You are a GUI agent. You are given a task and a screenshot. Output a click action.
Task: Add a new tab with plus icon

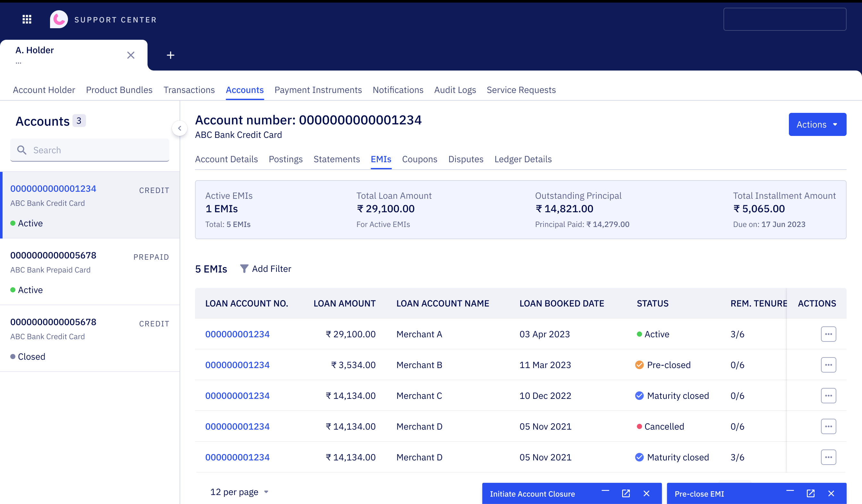point(170,55)
